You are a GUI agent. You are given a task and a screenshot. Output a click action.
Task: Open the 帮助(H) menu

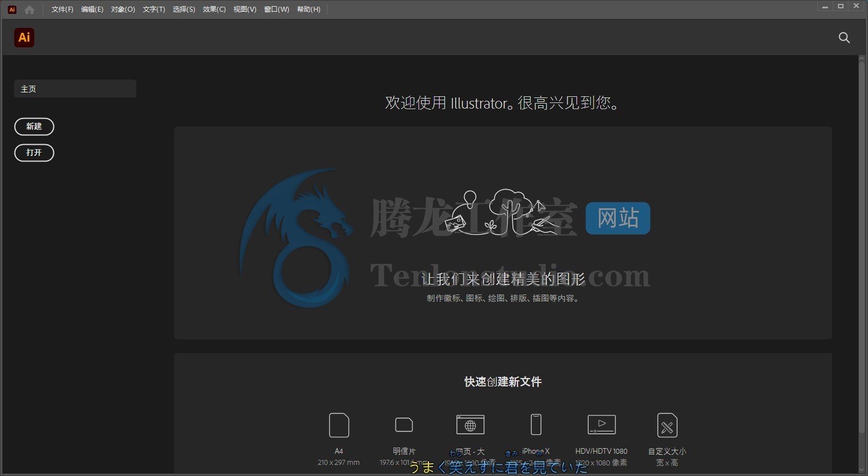coord(309,9)
